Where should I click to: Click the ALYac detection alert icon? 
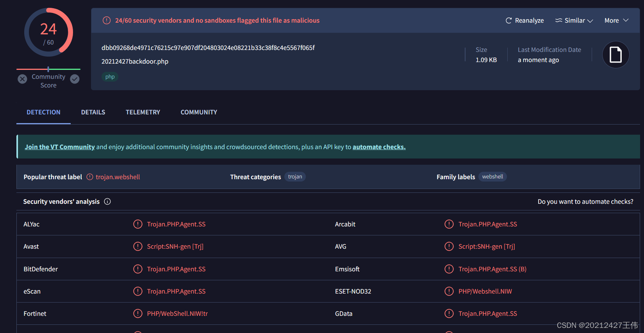(x=138, y=224)
